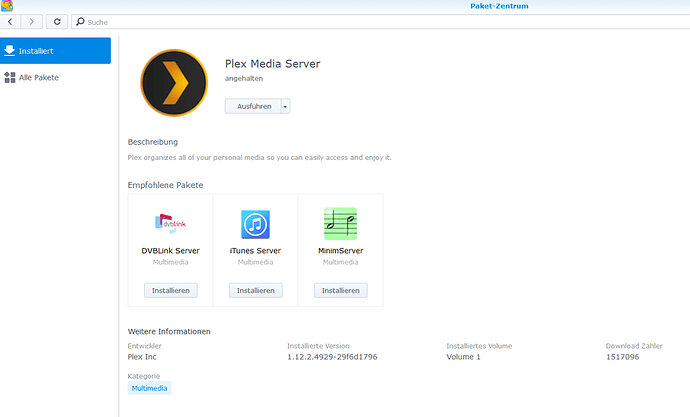Select the Plex Media Server title

tap(272, 64)
